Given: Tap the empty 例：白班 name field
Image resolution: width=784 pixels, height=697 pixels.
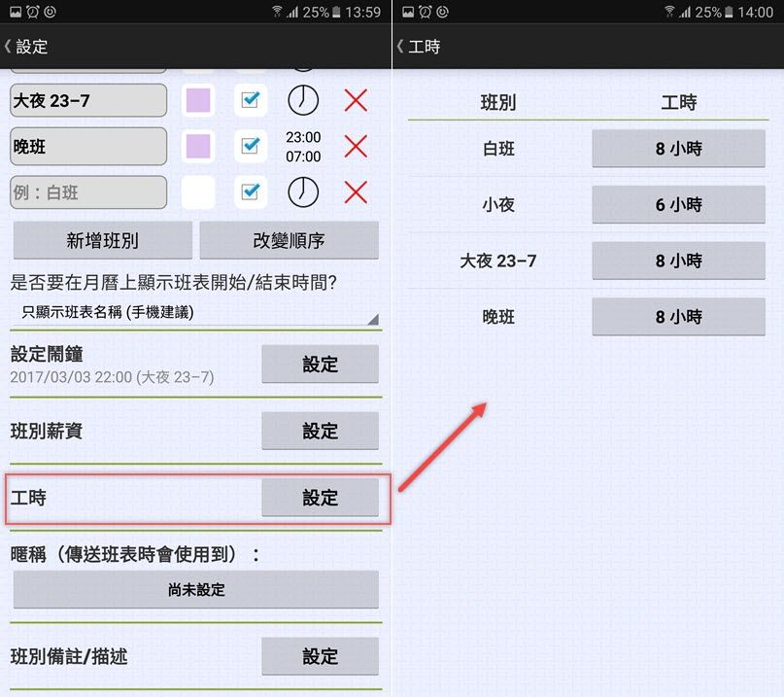Looking at the screenshot, I should [88, 192].
